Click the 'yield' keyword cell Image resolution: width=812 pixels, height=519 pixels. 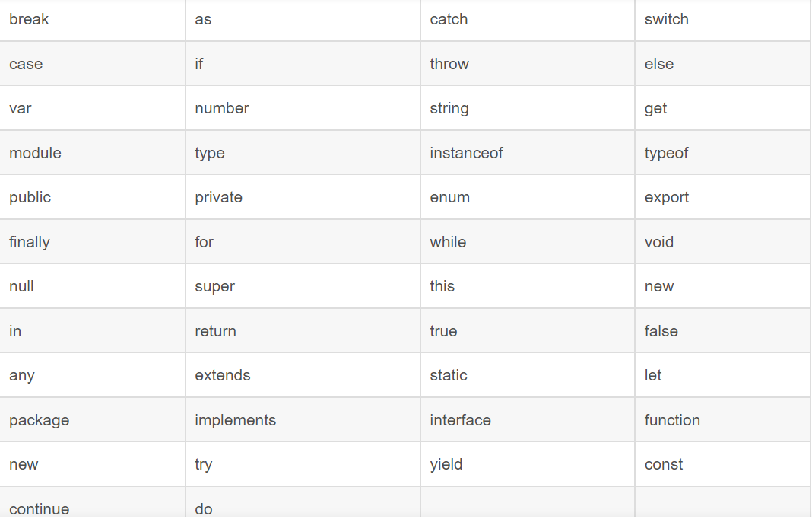tap(446, 465)
